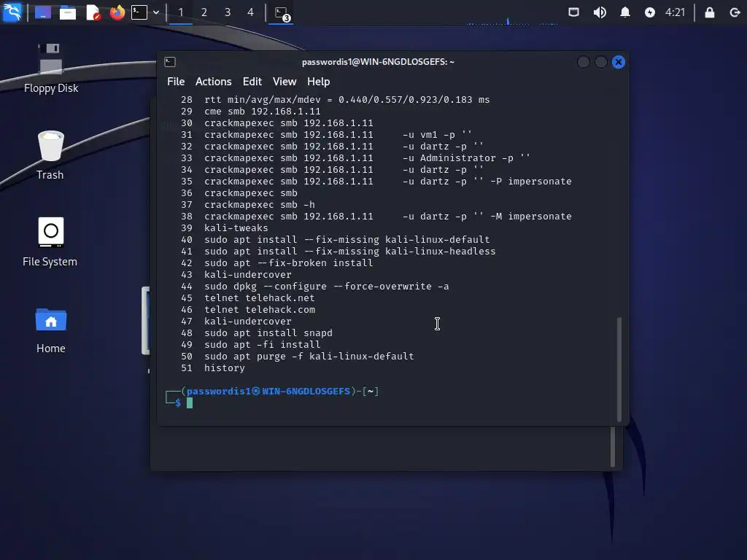Open the network connection tray icon
This screenshot has height=560, width=747.
click(x=573, y=12)
